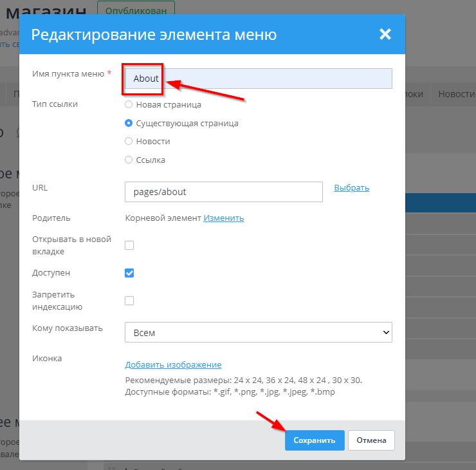The image size is (476, 470).
Task: Open the "Новости" tab in the background
Action: pos(455,94)
